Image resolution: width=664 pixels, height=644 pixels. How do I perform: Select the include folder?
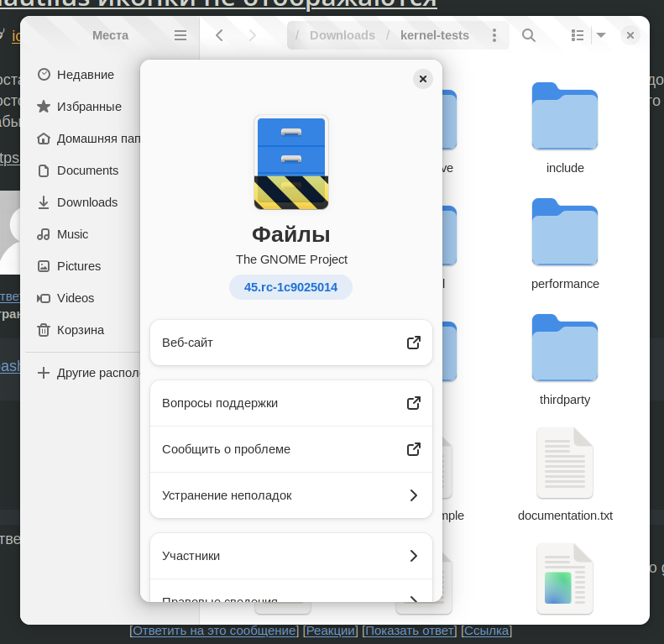(565, 128)
